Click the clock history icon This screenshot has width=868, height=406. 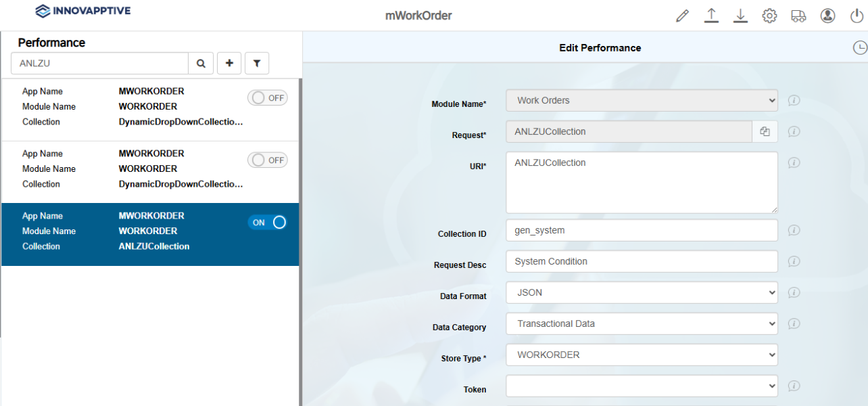coord(859,47)
